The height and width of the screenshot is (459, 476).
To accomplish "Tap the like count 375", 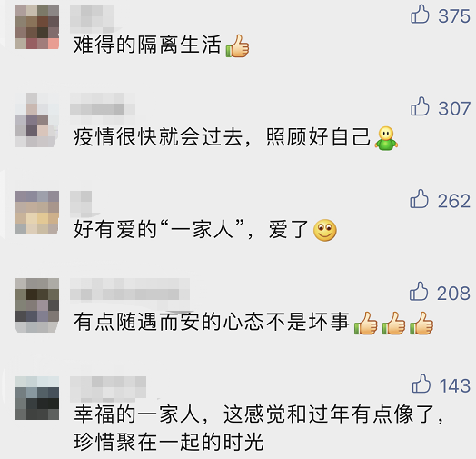I will tap(454, 15).
